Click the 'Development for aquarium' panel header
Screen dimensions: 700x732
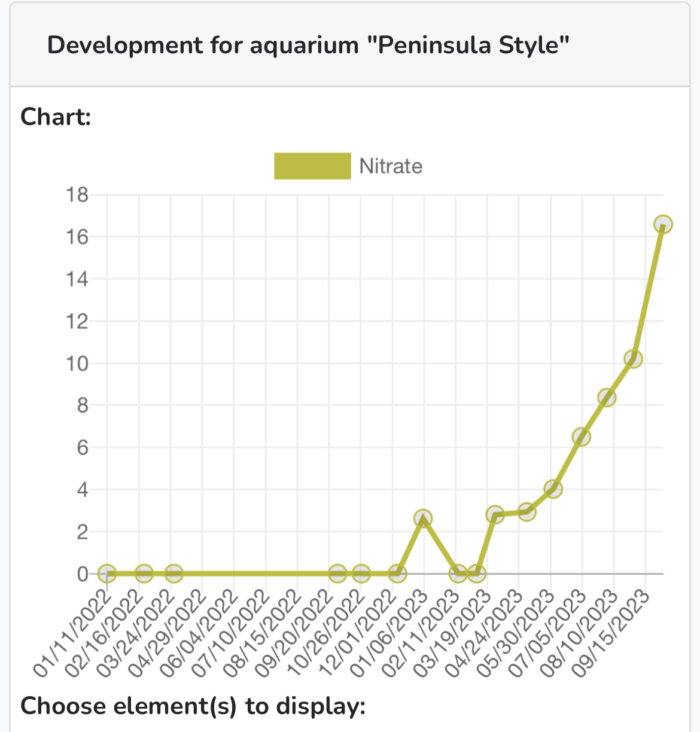click(x=308, y=45)
